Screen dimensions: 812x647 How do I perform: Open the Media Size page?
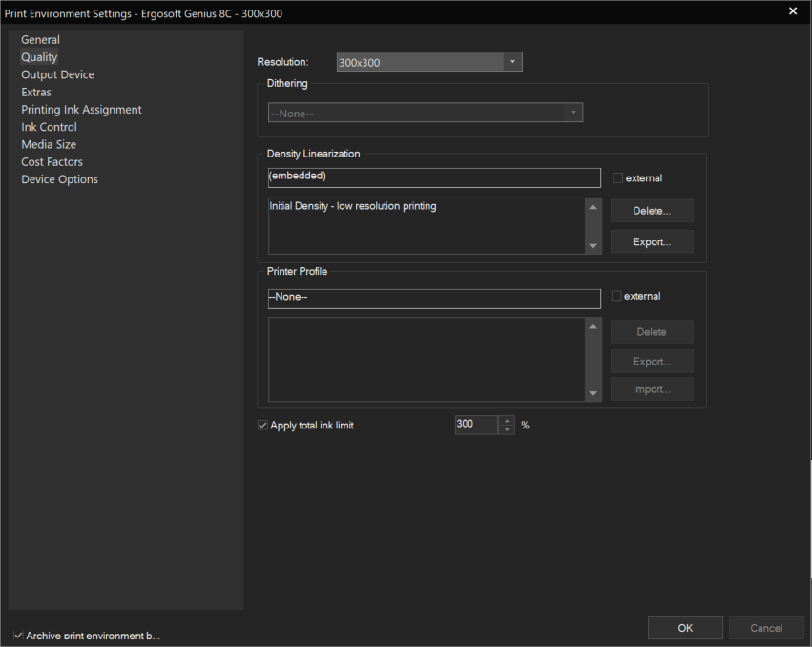(x=49, y=144)
